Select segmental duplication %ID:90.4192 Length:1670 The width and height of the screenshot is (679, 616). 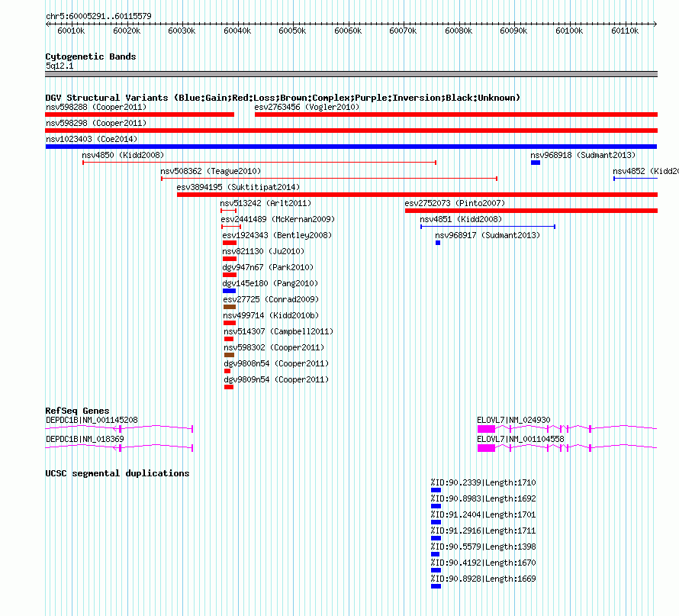(436, 570)
